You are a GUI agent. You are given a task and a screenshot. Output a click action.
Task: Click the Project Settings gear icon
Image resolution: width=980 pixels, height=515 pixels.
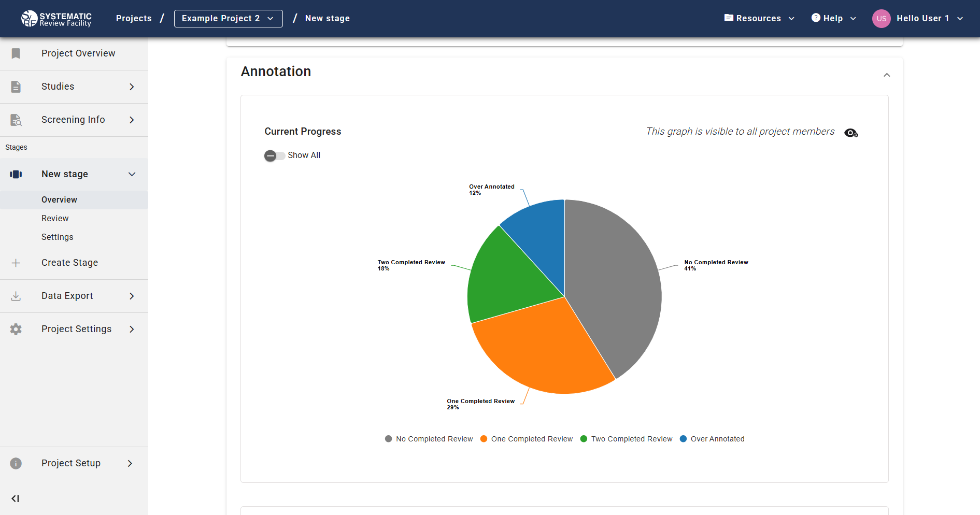click(16, 329)
